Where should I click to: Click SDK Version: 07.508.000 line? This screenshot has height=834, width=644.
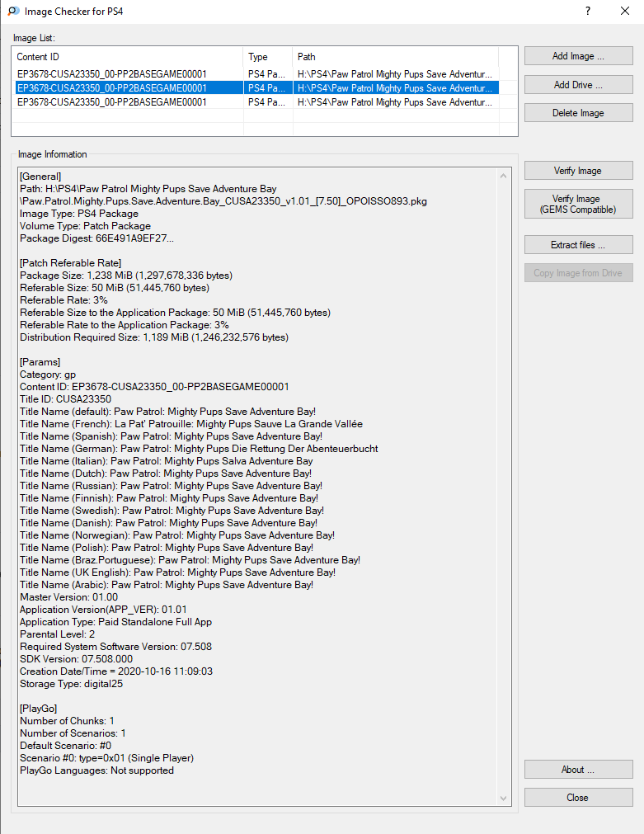(76, 659)
